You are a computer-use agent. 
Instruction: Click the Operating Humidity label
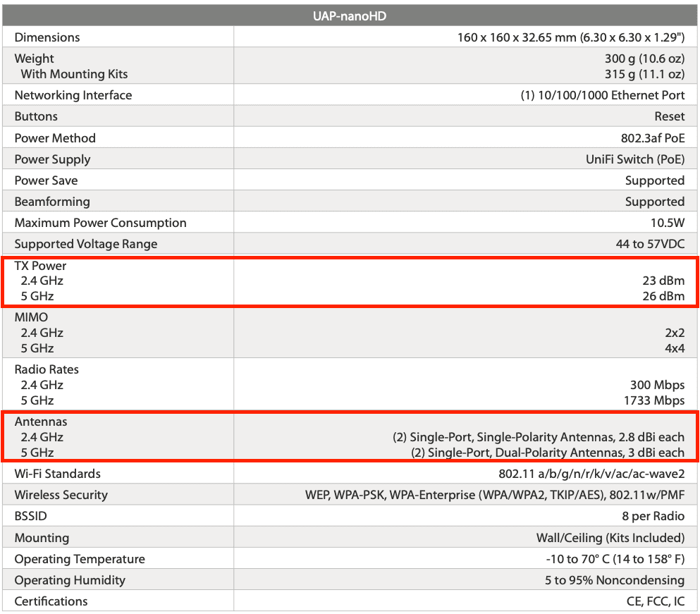70,580
